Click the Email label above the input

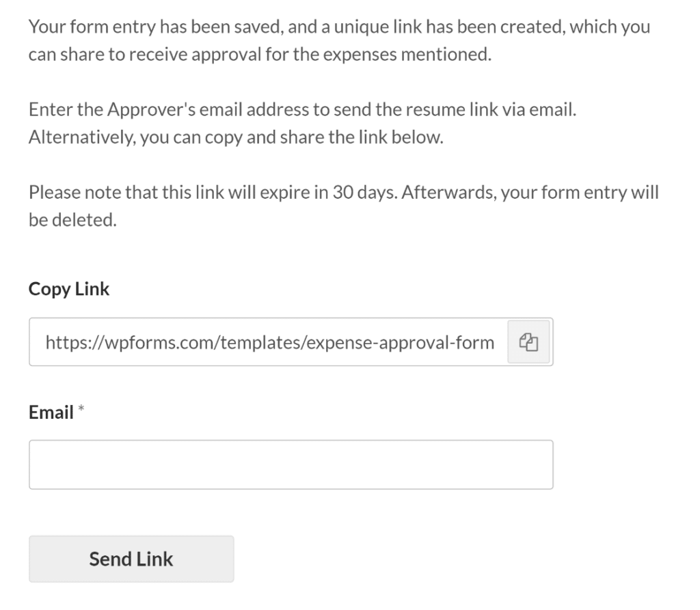[51, 411]
